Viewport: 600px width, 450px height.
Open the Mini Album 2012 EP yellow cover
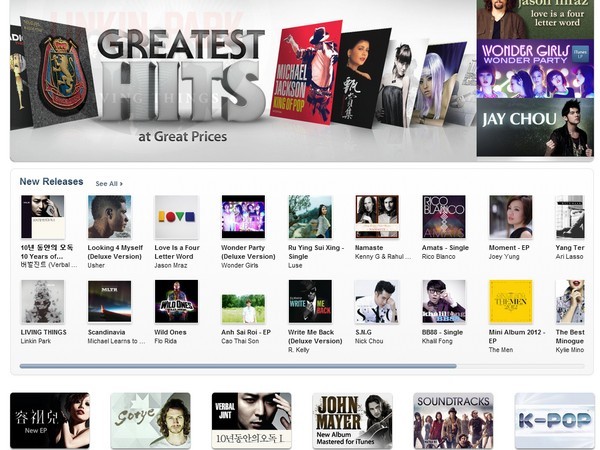tap(511, 302)
